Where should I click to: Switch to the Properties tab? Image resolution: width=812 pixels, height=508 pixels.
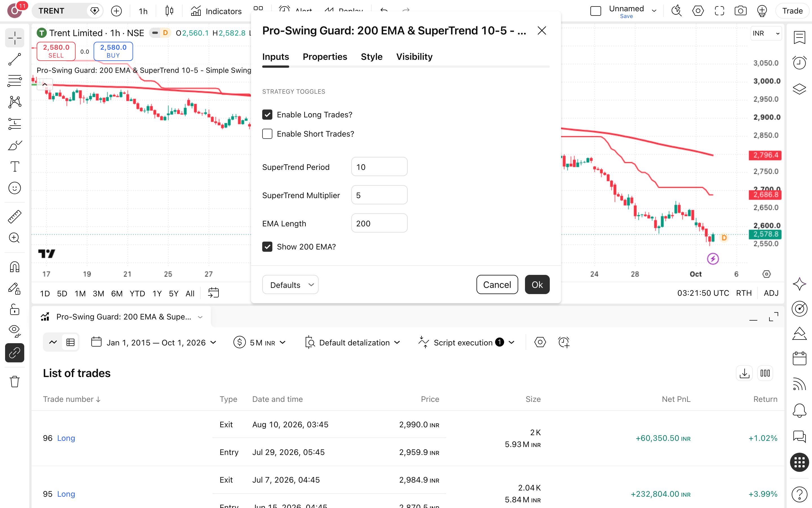coord(325,57)
